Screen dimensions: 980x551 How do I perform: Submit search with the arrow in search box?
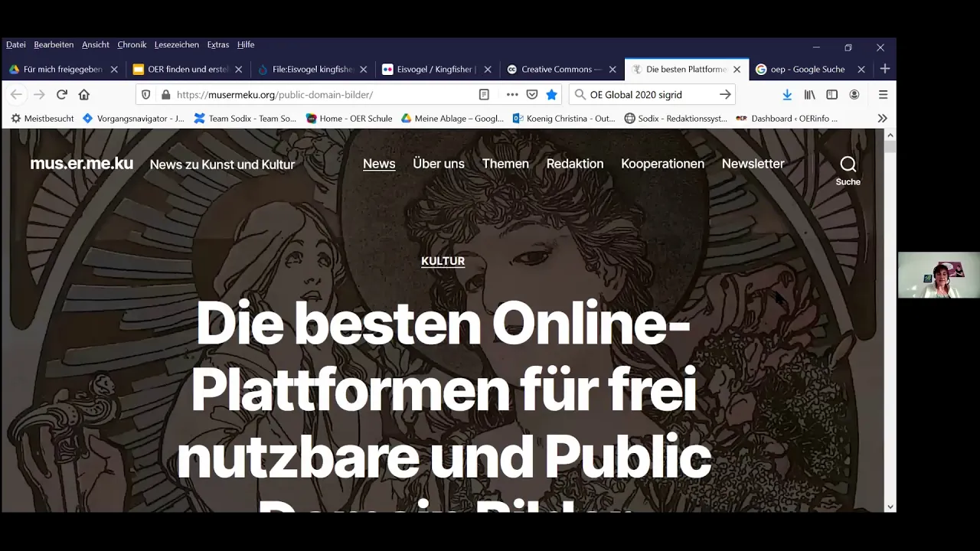click(x=725, y=94)
